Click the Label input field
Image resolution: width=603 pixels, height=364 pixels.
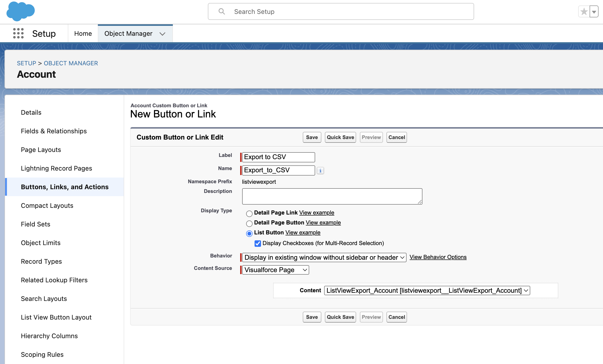[x=278, y=157]
